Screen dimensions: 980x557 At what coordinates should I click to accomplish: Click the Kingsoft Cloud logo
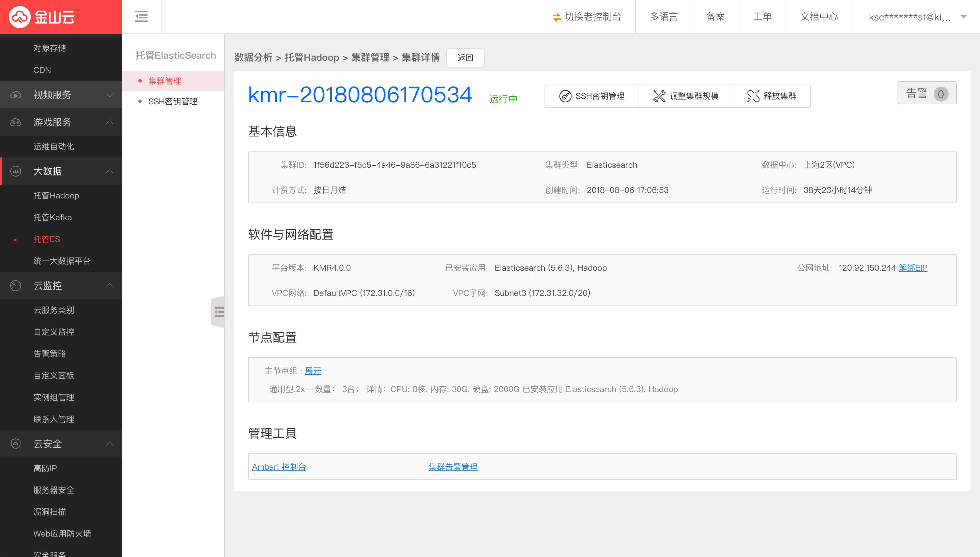[42, 17]
